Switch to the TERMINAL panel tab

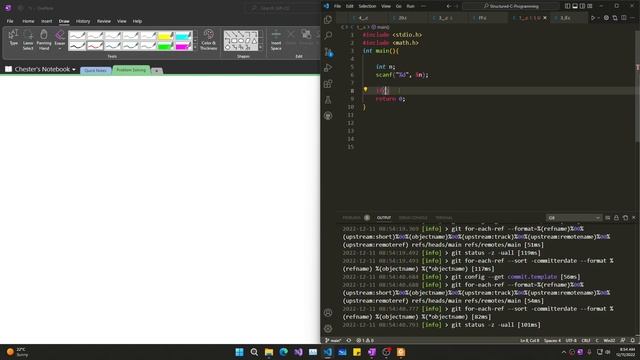444,218
